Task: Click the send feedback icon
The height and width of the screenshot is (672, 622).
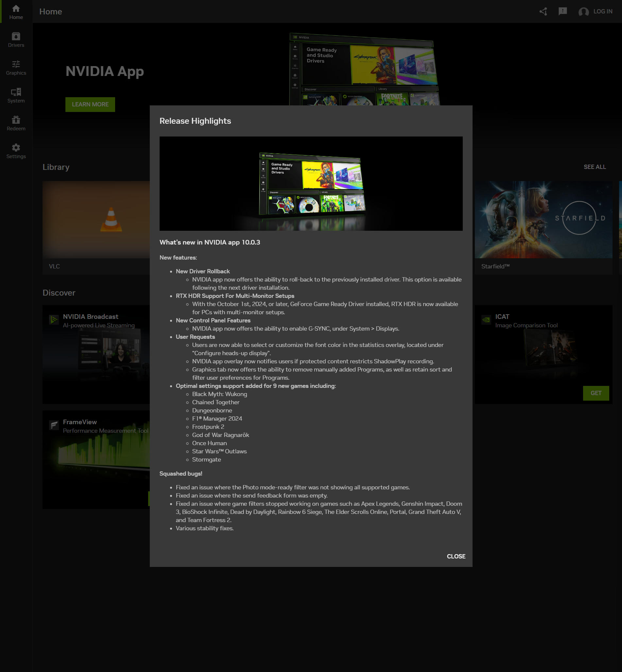Action: click(562, 11)
